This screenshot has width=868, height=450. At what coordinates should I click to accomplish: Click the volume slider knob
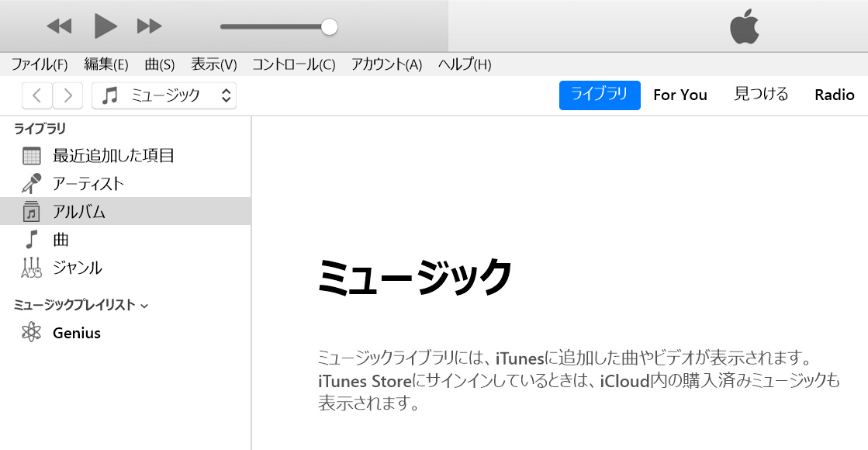[x=330, y=26]
